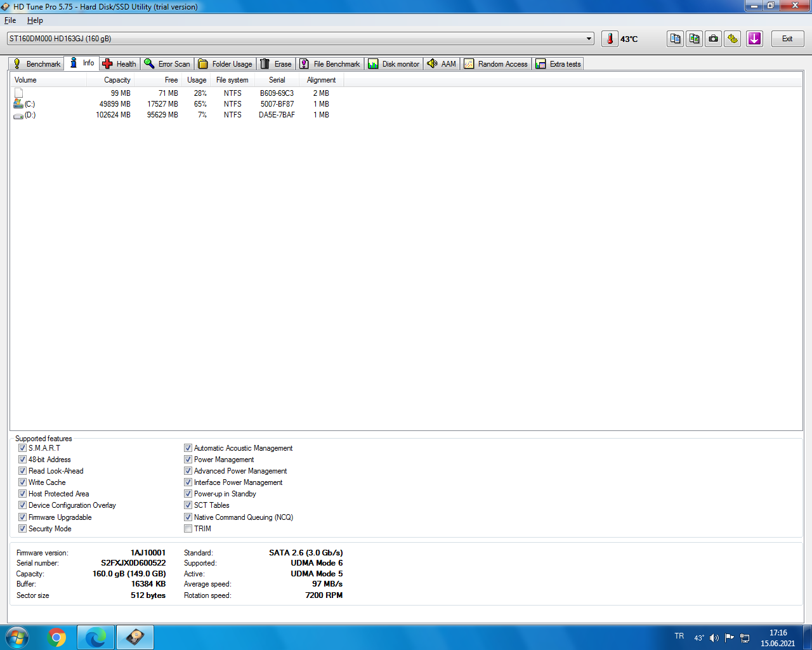The width and height of the screenshot is (812, 650).
Task: Toggle the 48-bit Address checkbox
Action: (22, 460)
